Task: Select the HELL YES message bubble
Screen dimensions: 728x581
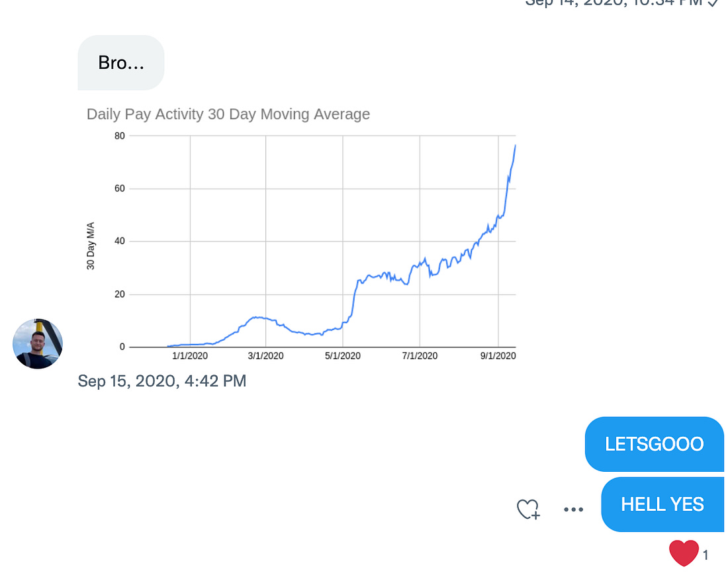Action: [662, 504]
